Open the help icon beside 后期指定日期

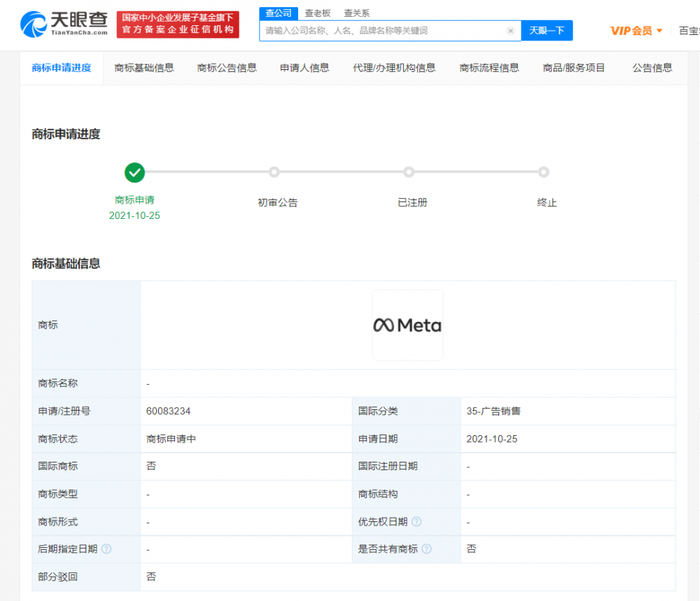point(106,549)
